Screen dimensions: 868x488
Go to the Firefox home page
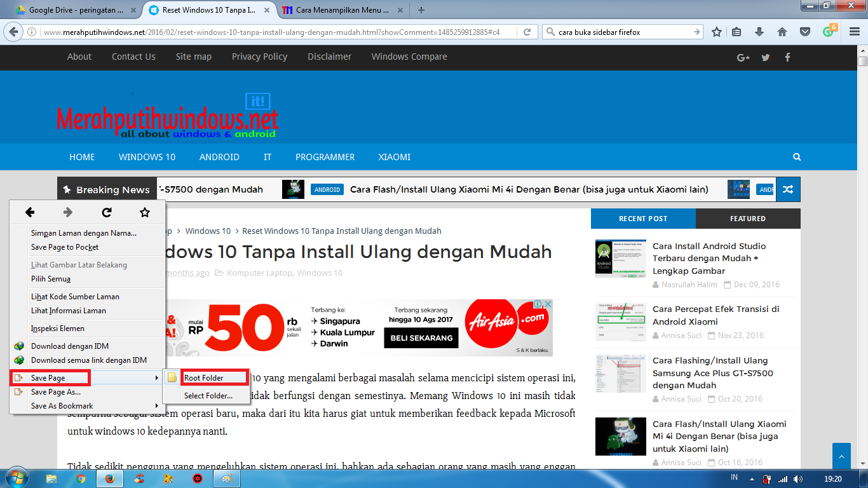(782, 32)
